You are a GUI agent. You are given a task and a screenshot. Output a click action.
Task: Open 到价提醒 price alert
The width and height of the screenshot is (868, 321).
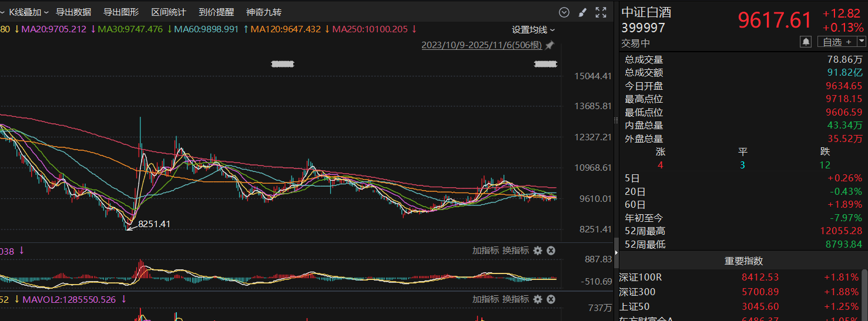click(x=216, y=12)
